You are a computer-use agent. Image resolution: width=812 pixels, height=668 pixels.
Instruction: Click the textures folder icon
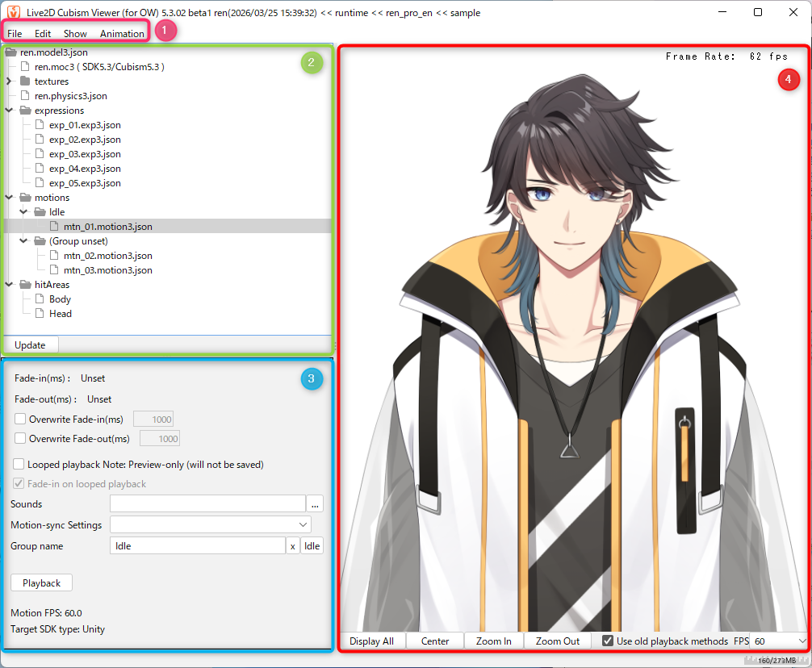click(24, 81)
